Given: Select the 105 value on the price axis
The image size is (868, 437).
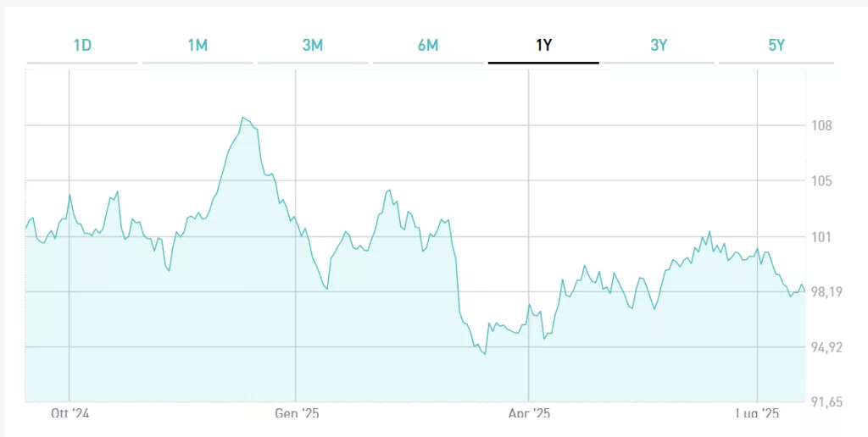Looking at the screenshot, I should 821,181.
